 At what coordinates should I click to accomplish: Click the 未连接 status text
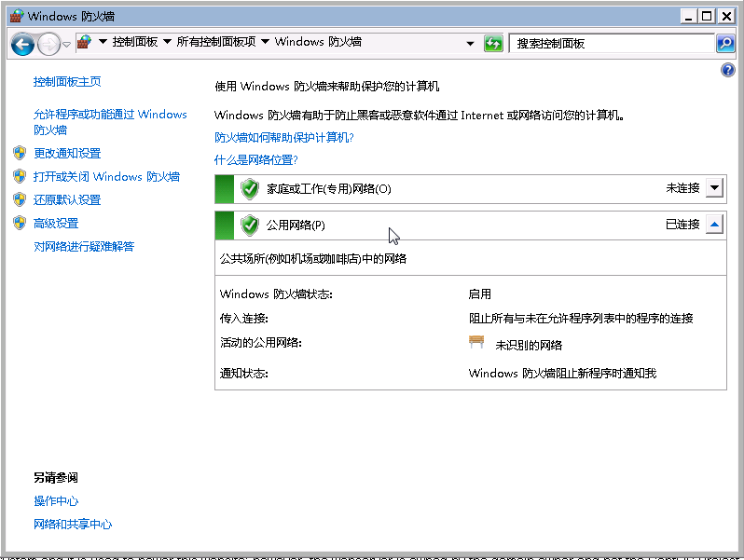(x=682, y=188)
